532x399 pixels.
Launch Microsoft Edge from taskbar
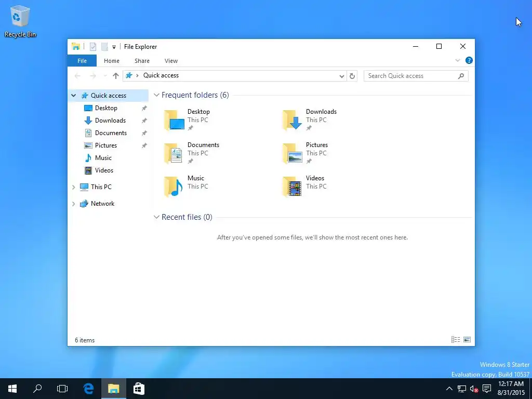click(x=88, y=389)
